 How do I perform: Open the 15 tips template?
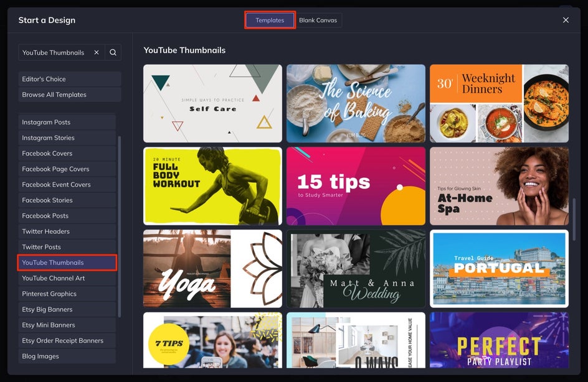coord(356,186)
